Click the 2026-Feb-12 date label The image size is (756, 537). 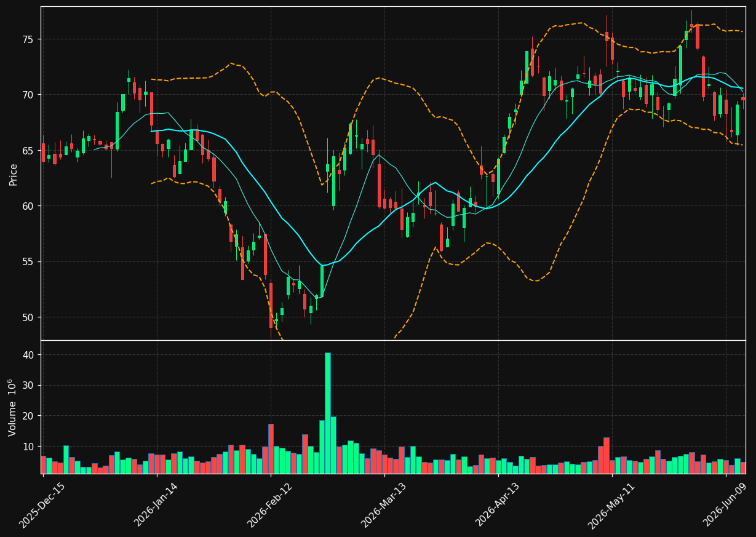[270, 506]
